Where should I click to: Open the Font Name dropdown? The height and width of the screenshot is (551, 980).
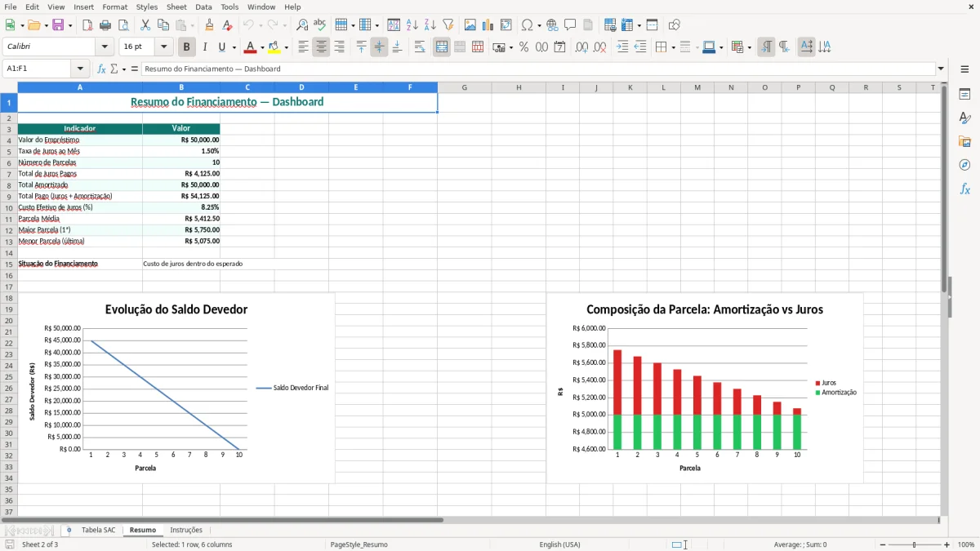[x=105, y=47]
